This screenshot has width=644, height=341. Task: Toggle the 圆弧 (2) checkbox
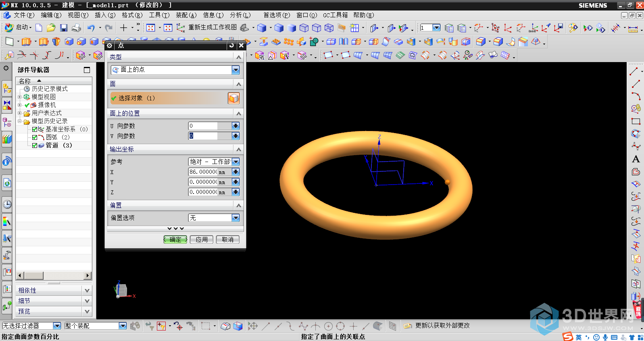[x=35, y=137]
